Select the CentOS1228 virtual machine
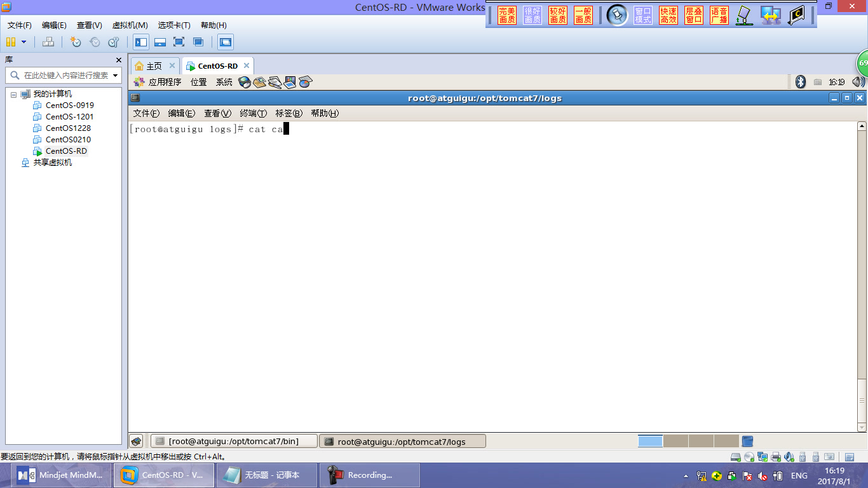Image resolution: width=868 pixels, height=488 pixels. [68, 128]
